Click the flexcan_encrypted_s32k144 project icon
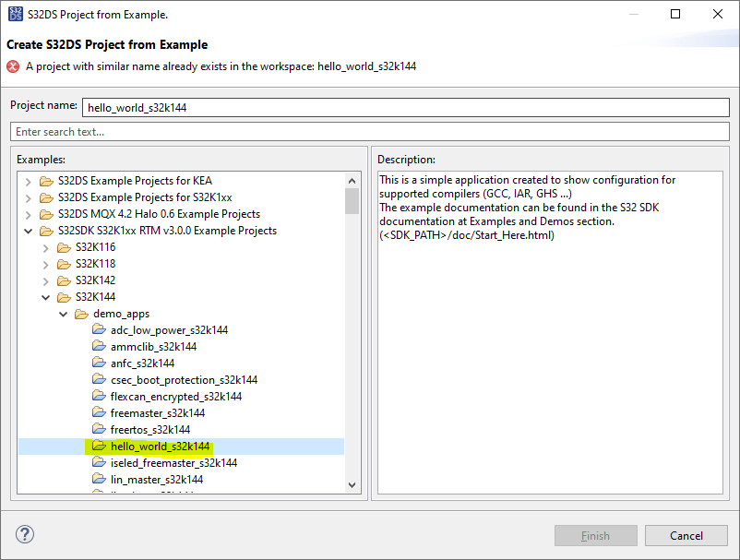The height and width of the screenshot is (560, 740). [x=99, y=396]
